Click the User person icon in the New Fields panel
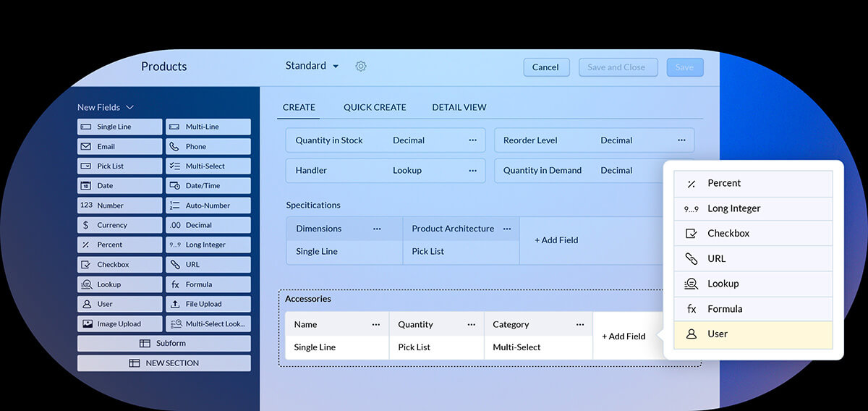This screenshot has width=868, height=411. point(87,304)
